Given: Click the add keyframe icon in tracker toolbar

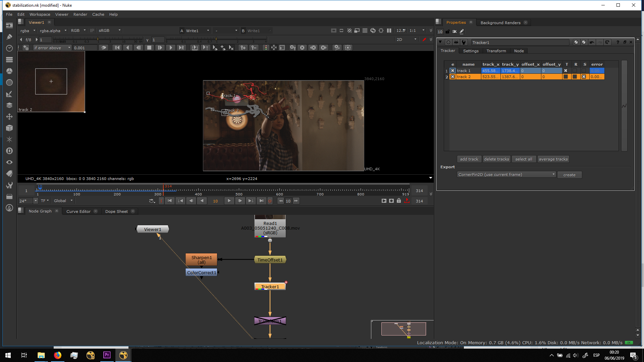Looking at the screenshot, I should (243, 48).
